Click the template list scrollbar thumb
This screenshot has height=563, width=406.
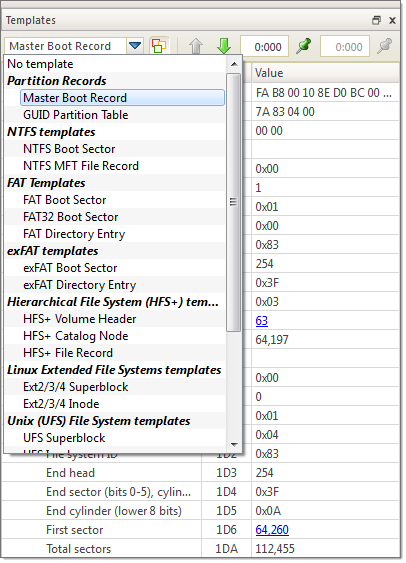234,202
